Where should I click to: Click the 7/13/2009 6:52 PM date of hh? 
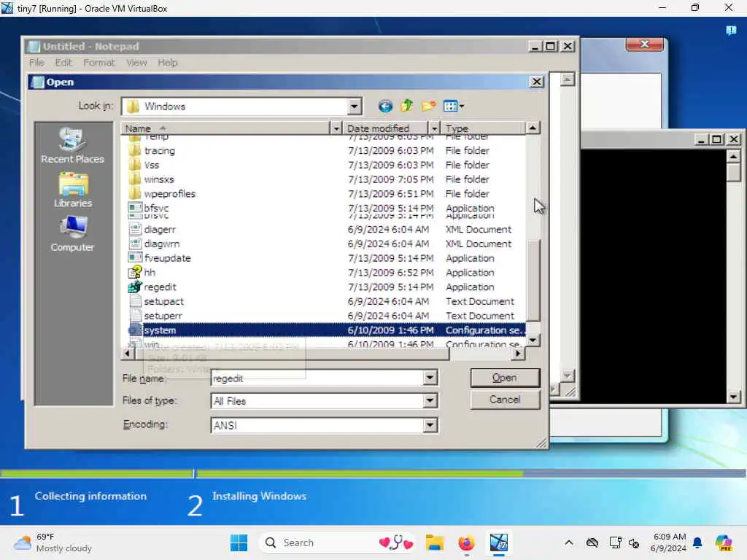click(x=391, y=273)
